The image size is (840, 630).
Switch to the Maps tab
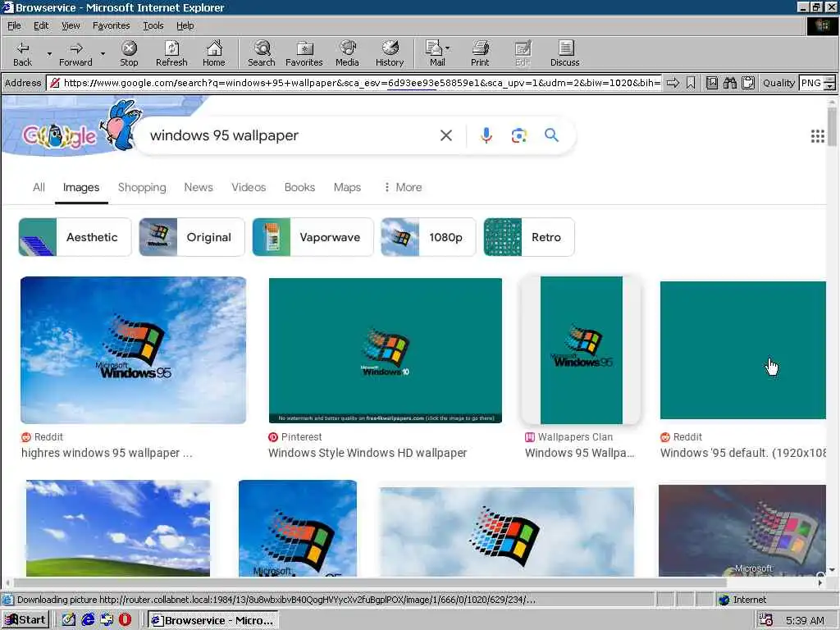click(347, 188)
